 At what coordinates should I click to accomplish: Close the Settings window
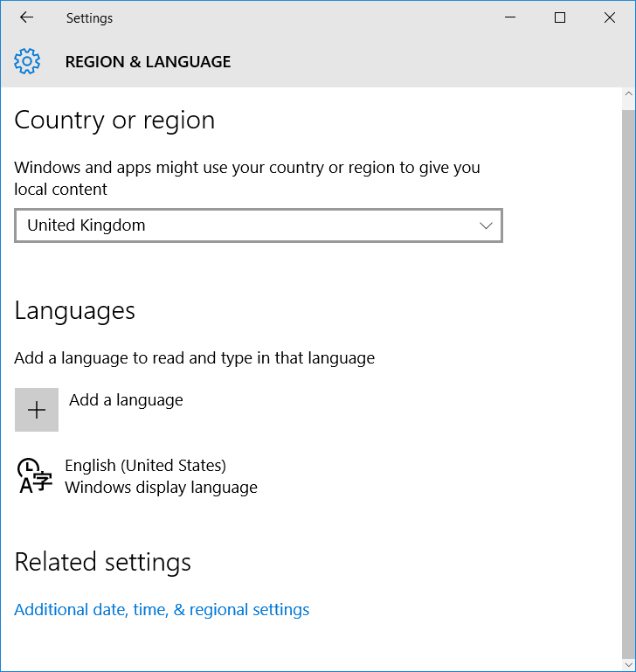(610, 17)
